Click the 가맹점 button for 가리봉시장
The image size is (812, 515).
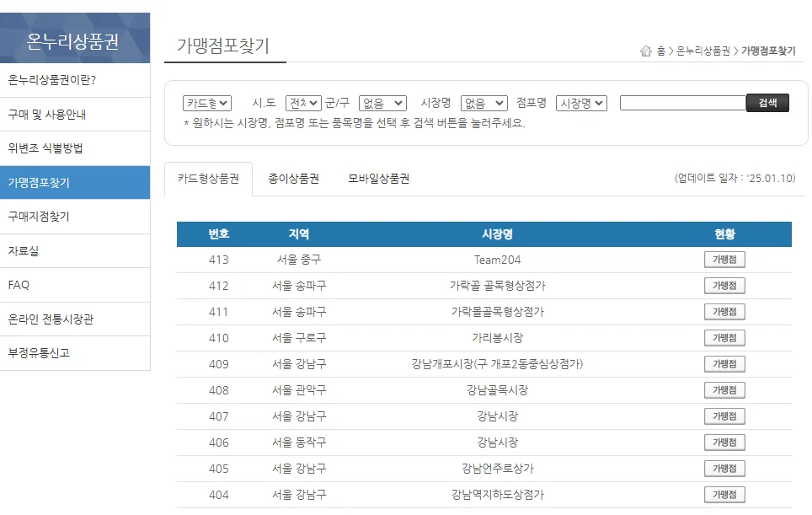724,337
